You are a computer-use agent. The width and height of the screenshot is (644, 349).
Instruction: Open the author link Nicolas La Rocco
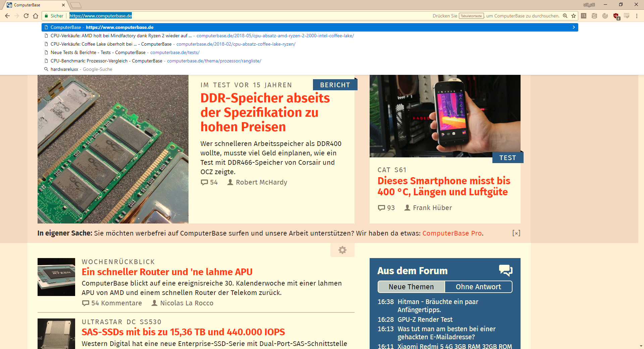(x=187, y=303)
